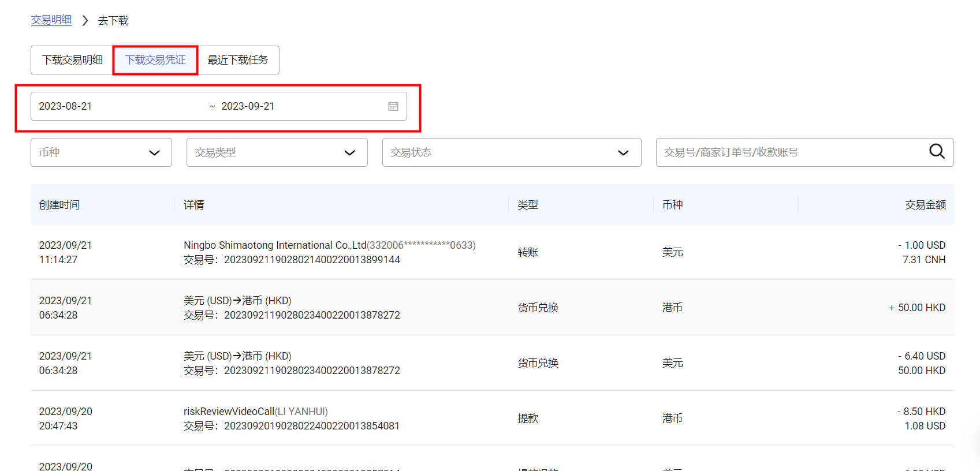Viewport: 980px width, 471px height.
Task: Expand the 币种 filter dropdown
Action: pyautogui.click(x=101, y=152)
